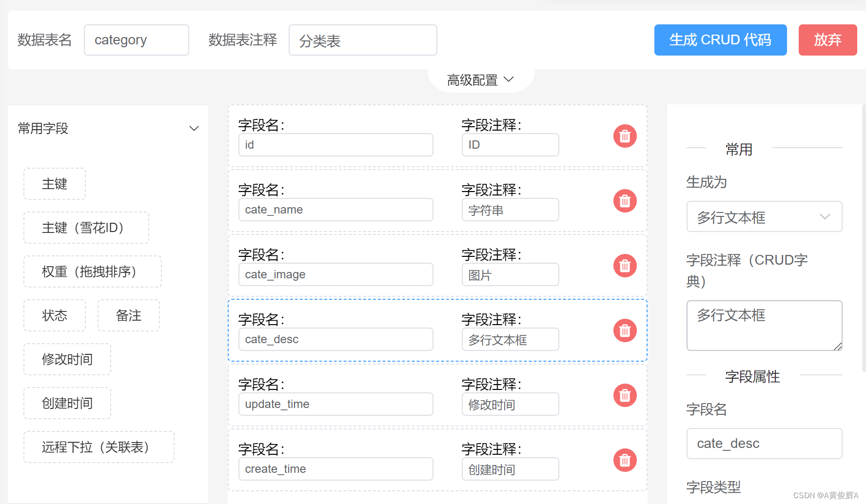Delete the cate_name field row
This screenshot has height=504, width=866.
(625, 201)
